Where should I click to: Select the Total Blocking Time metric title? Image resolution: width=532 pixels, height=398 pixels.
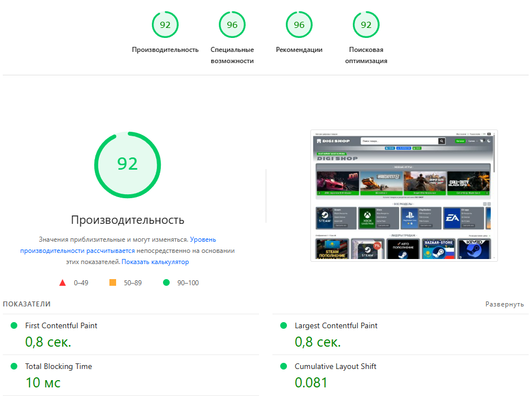(59, 366)
